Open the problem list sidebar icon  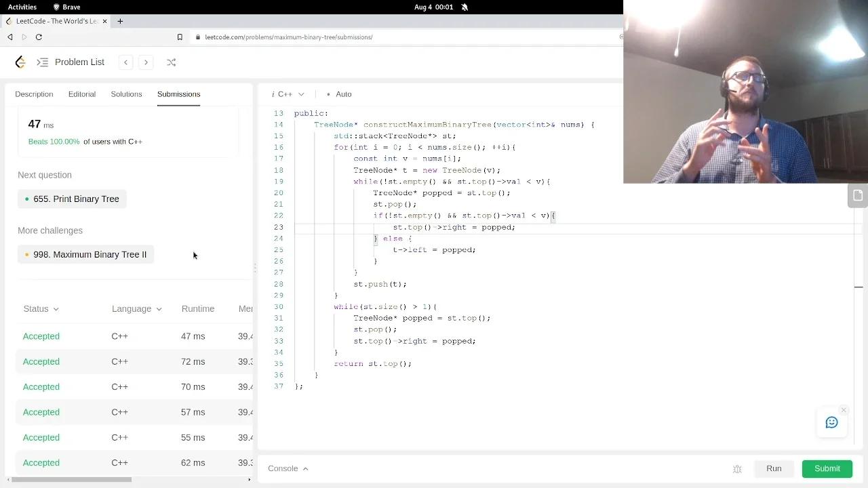42,62
